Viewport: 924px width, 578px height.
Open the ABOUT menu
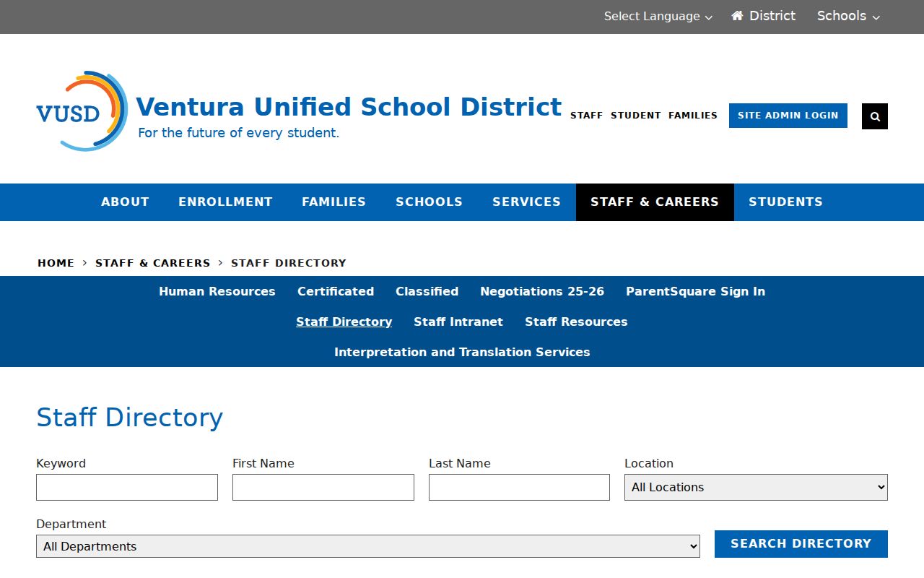tap(125, 202)
